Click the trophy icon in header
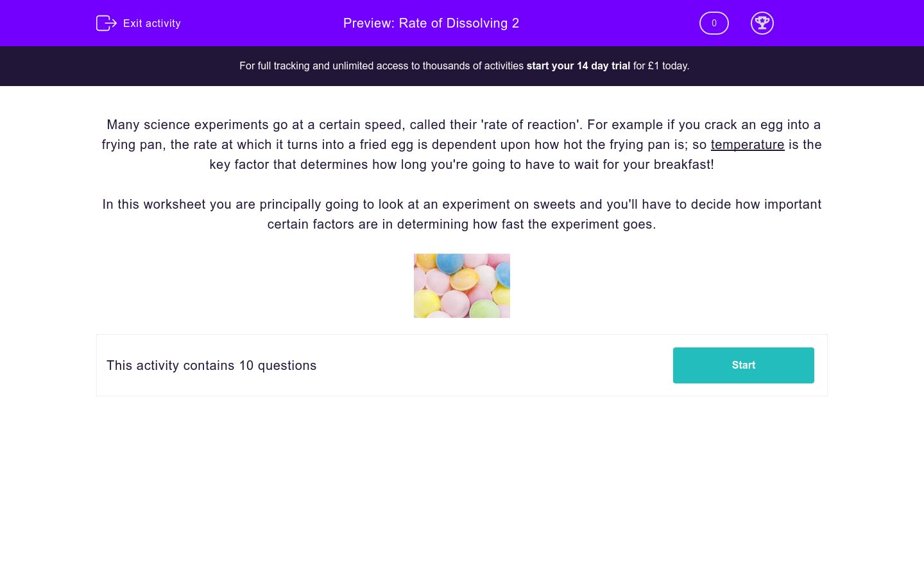This screenshot has height=578, width=924. pos(762,23)
